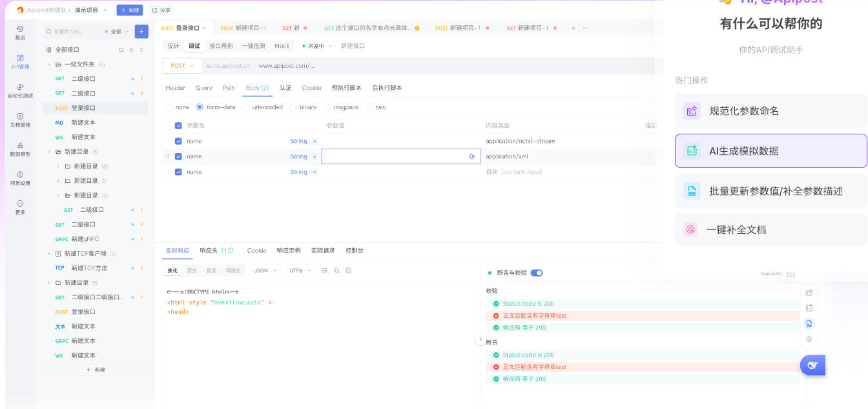Open the JSON format dropdown

tap(265, 270)
